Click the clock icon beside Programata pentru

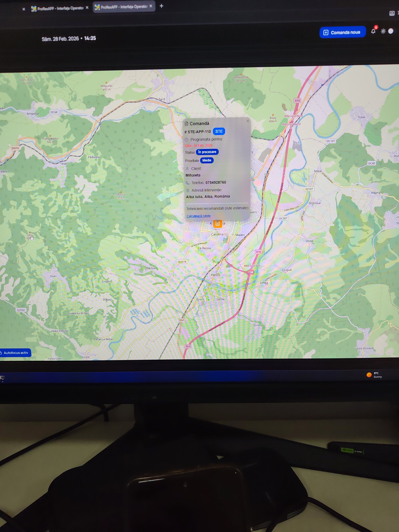[187, 140]
